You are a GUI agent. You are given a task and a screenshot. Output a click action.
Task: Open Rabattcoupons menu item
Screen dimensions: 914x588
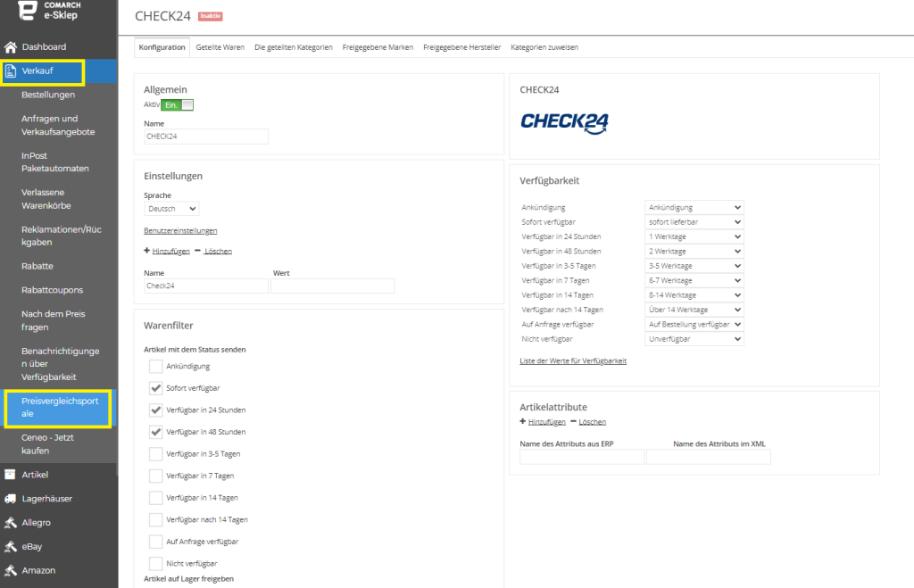pos(53,290)
